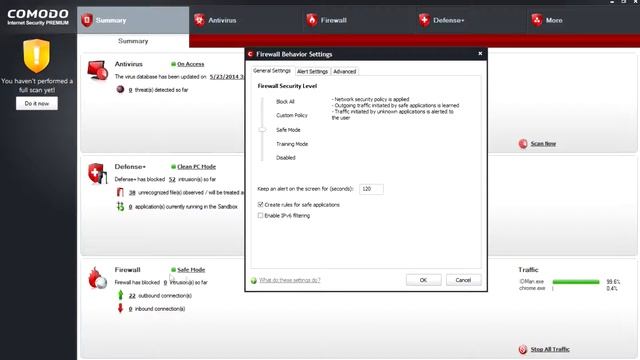Screen dimensions: 640x360
Task: Click the Antivirus red monitor icon in summary
Action: pyautogui.click(x=98, y=70)
